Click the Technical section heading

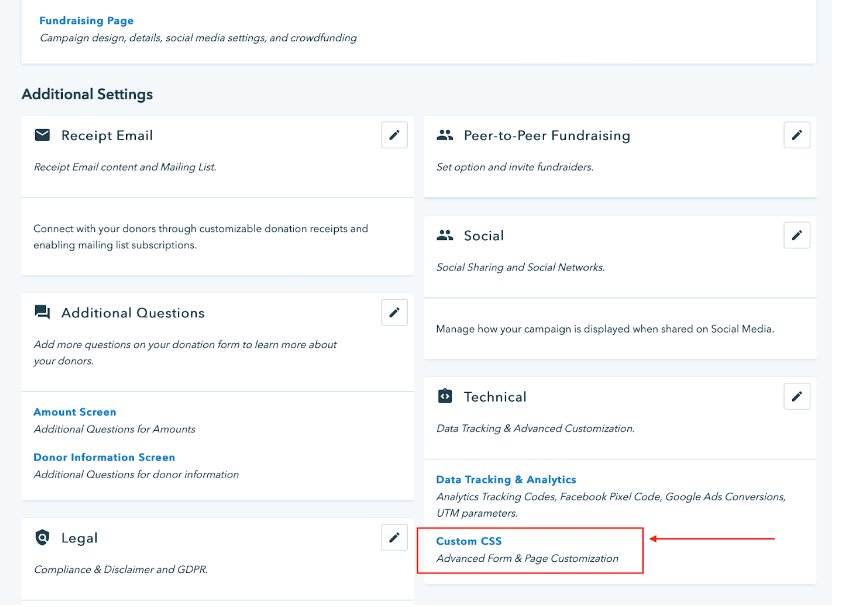pos(495,397)
